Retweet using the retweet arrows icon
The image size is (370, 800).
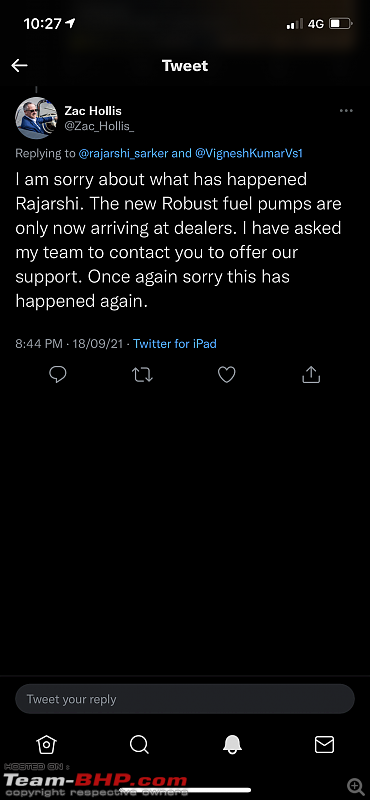(x=142, y=375)
